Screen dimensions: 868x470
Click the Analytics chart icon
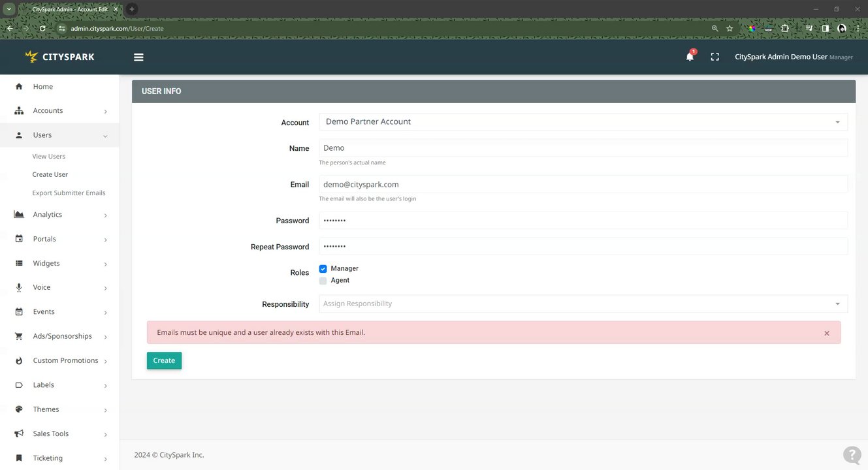tap(19, 214)
